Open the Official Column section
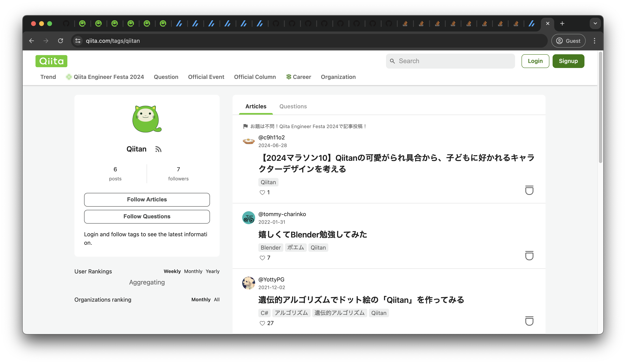 (255, 77)
